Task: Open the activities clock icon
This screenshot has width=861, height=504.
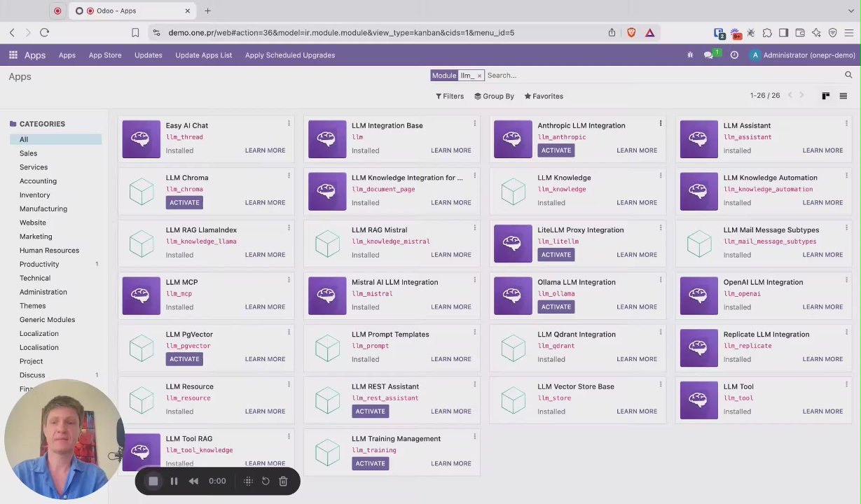Action: tap(734, 55)
